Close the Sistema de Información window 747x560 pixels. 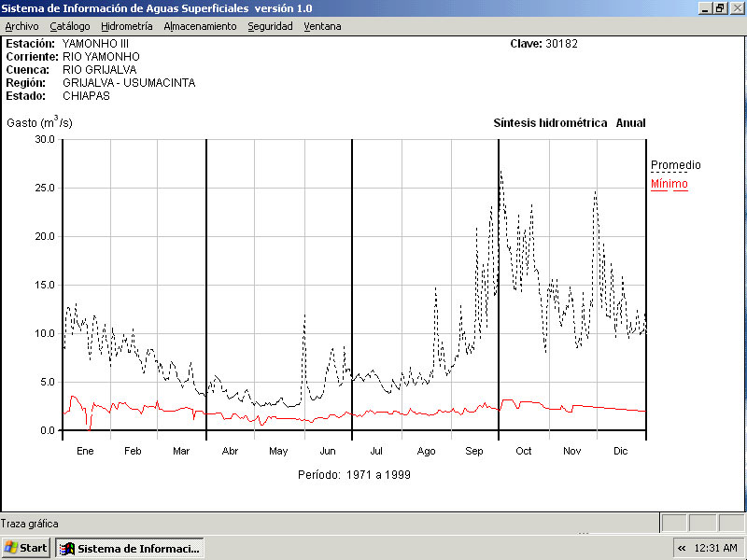tap(736, 7)
